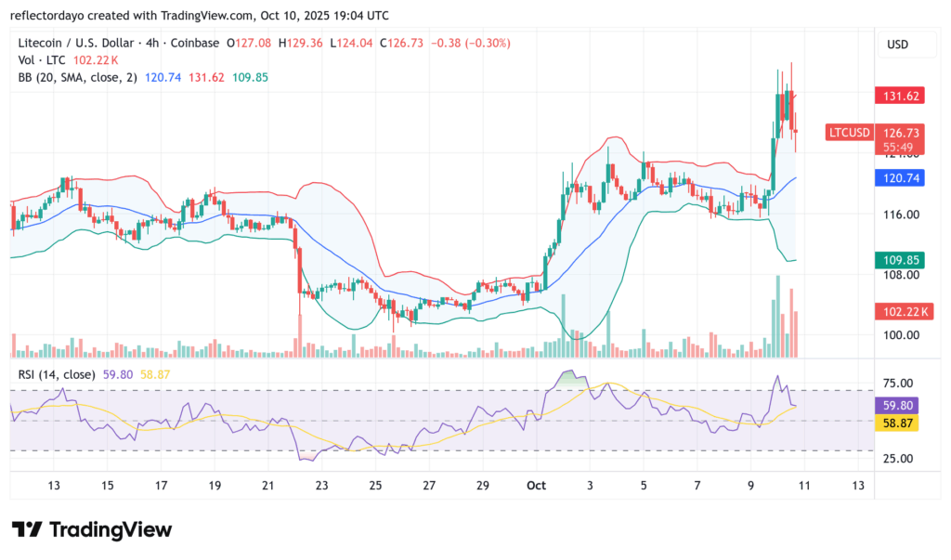Click the 23 date label on time axis
The image size is (951, 560).
point(321,486)
